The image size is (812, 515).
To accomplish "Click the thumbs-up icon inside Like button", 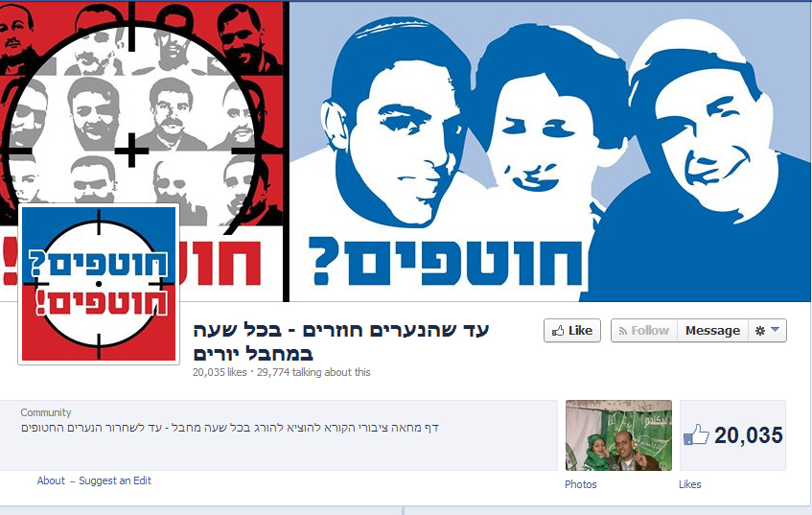I will click(x=558, y=331).
